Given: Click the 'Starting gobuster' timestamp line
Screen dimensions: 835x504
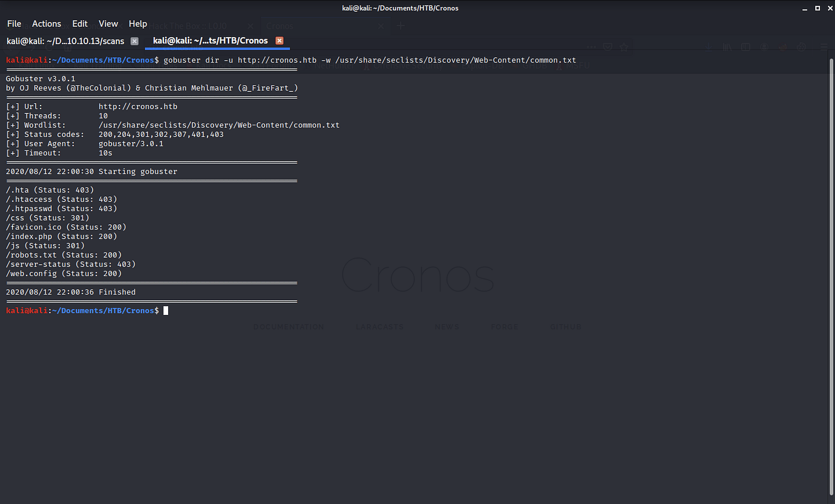Looking at the screenshot, I should [92, 172].
